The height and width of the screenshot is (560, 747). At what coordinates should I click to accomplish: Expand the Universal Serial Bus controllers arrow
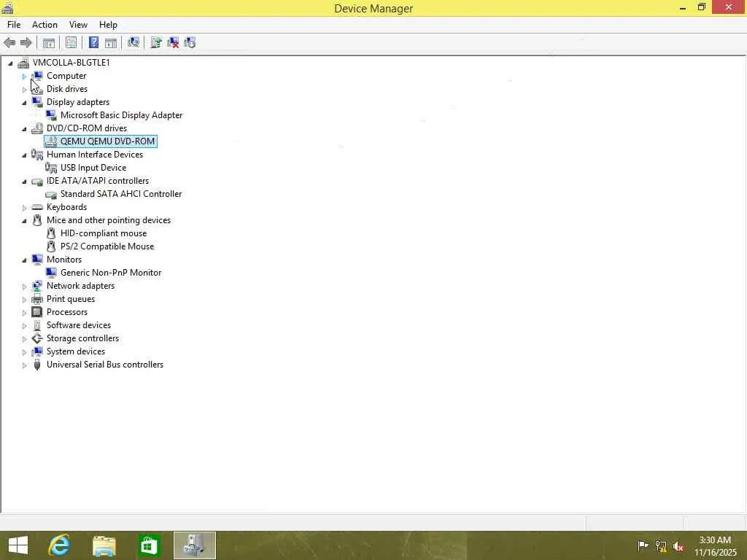(x=24, y=365)
